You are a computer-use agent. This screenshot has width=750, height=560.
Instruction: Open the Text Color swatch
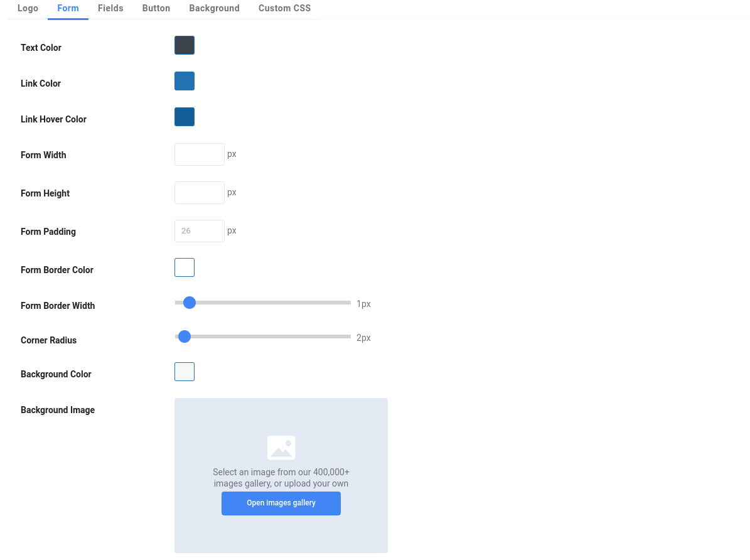(185, 45)
